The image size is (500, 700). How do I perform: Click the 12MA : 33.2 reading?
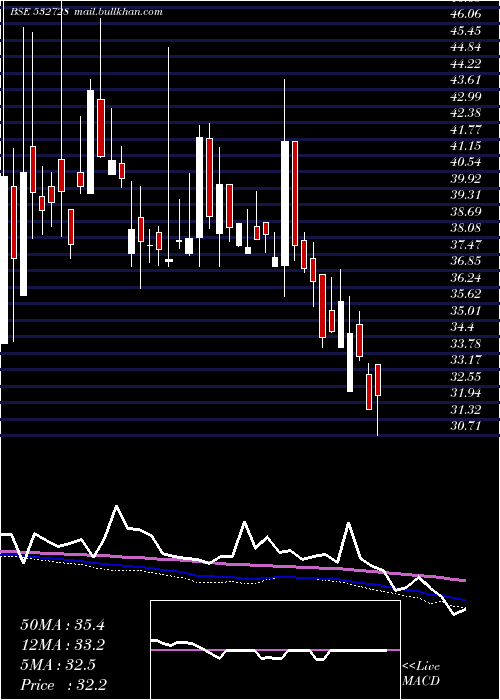click(62, 645)
